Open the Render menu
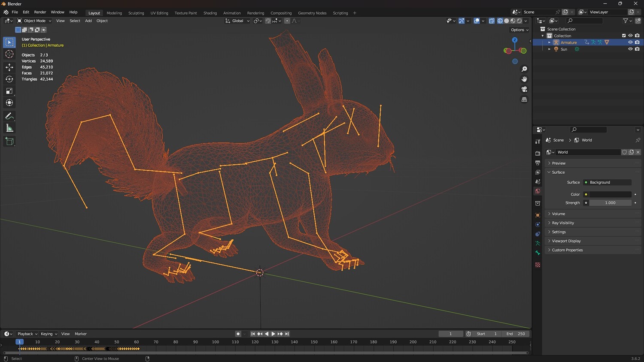The image size is (644, 362). pyautogui.click(x=40, y=12)
